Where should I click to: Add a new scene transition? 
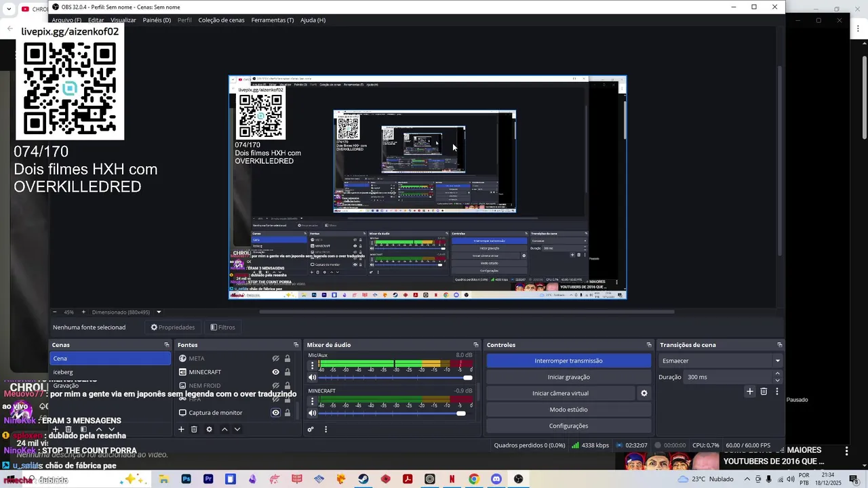(x=750, y=391)
